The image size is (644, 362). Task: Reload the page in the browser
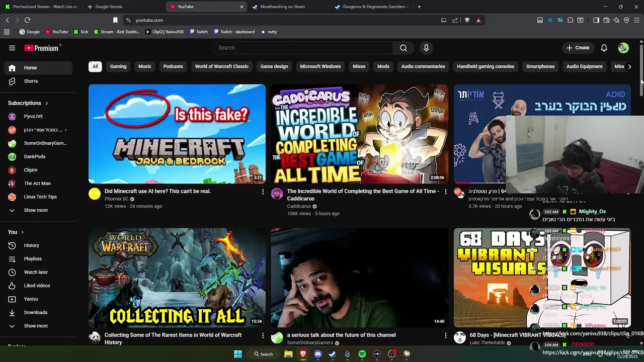27,20
